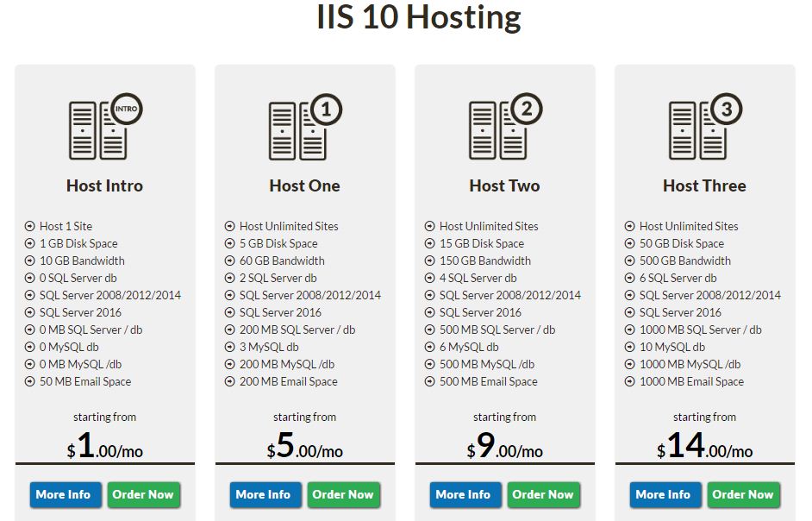The image size is (812, 521).
Task: Select the Host Two plan title
Action: point(504,185)
